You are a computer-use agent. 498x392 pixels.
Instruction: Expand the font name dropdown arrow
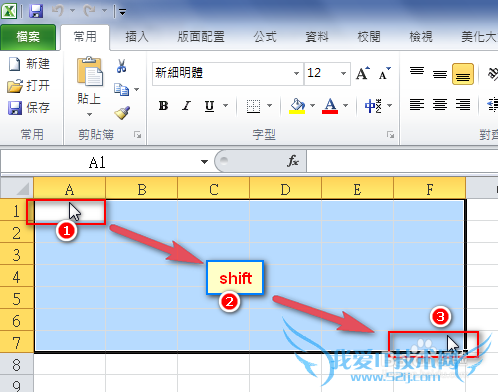(296, 73)
